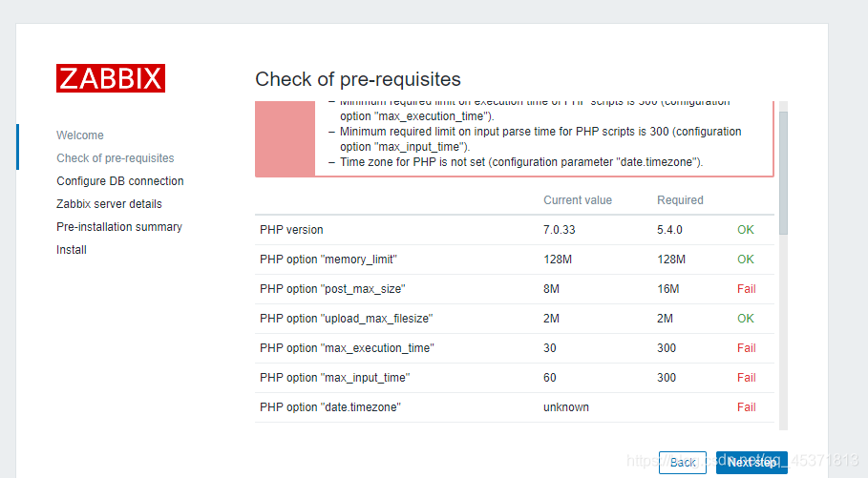Click the Current value column header
The image size is (868, 478).
(x=578, y=200)
